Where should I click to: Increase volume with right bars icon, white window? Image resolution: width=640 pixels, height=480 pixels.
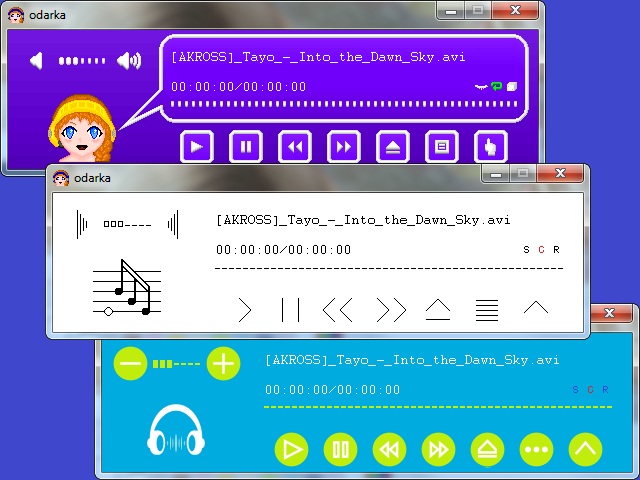click(x=173, y=224)
